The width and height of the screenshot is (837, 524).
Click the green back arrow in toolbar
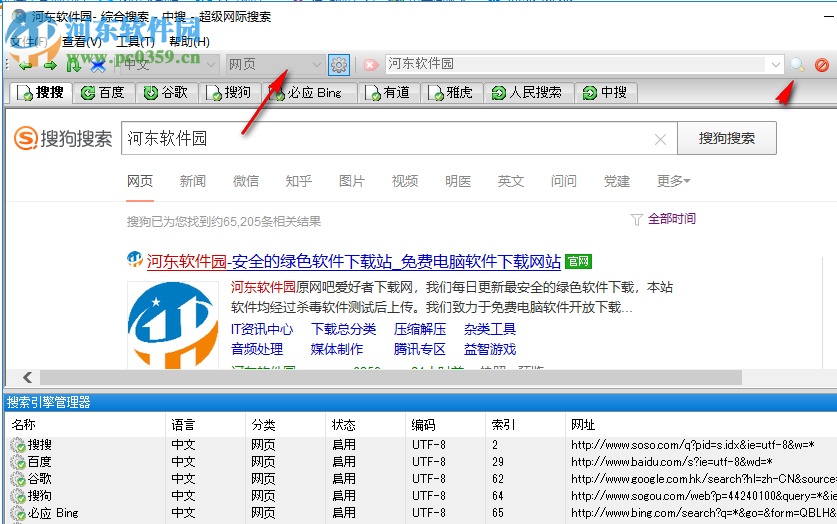pyautogui.click(x=26, y=66)
